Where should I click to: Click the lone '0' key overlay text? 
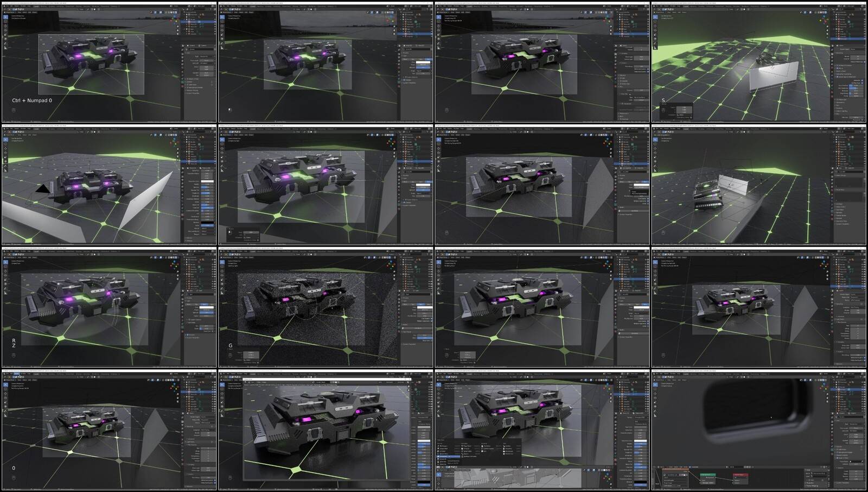[x=14, y=468]
